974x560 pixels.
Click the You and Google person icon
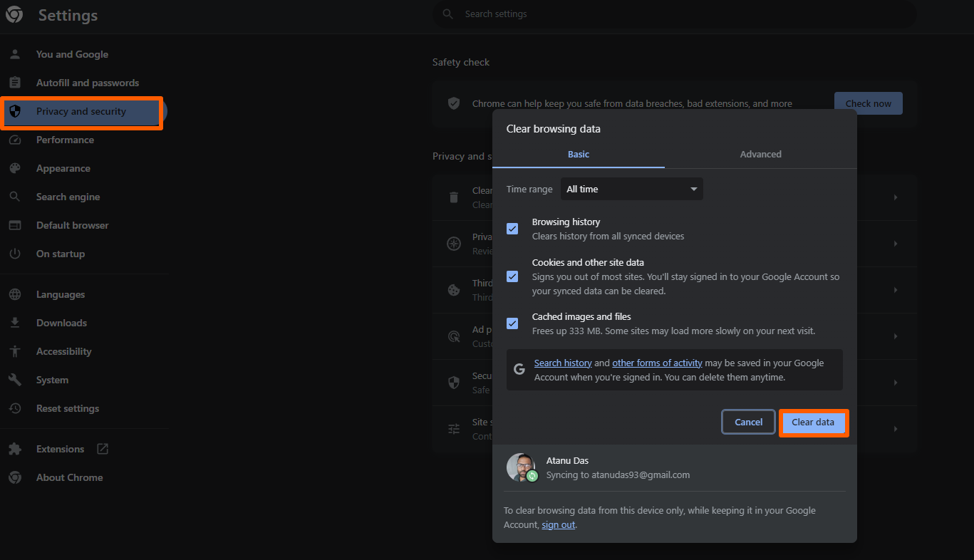pos(15,54)
